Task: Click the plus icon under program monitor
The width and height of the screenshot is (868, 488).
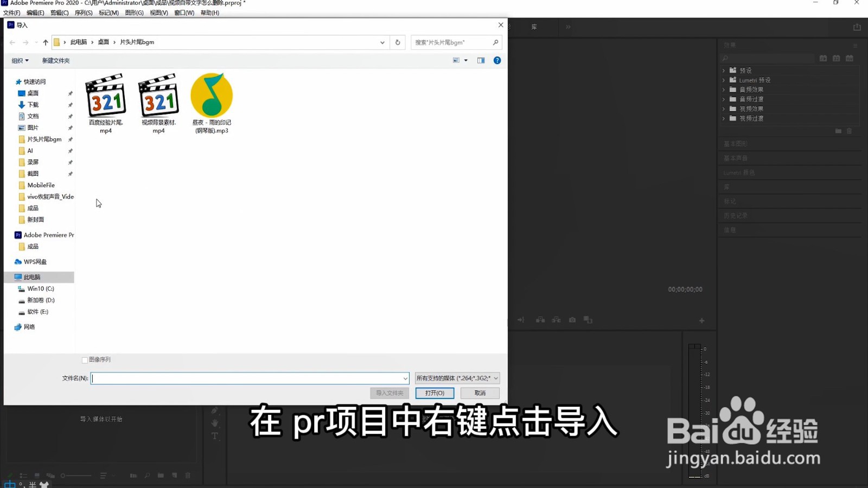Action: pyautogui.click(x=702, y=320)
